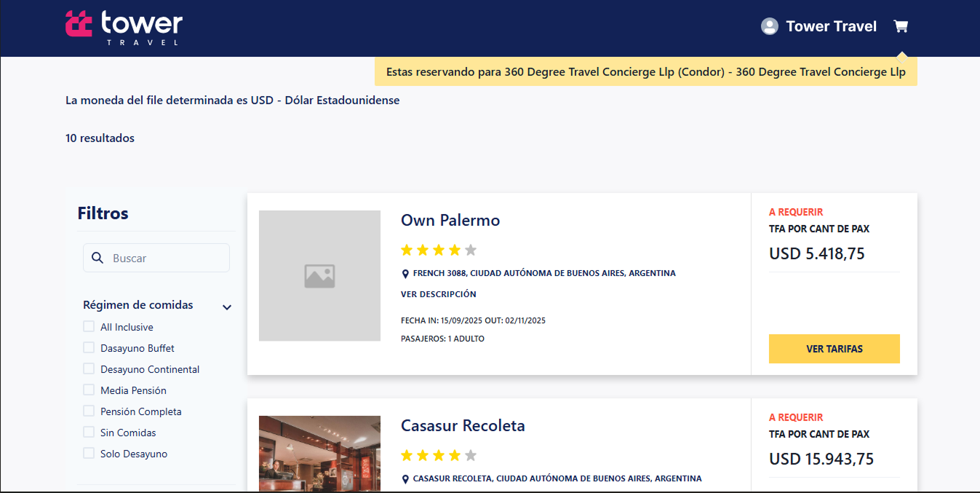Screen dimensions: 980x493
Task: Click the search magnifier icon
Action: [x=97, y=257]
